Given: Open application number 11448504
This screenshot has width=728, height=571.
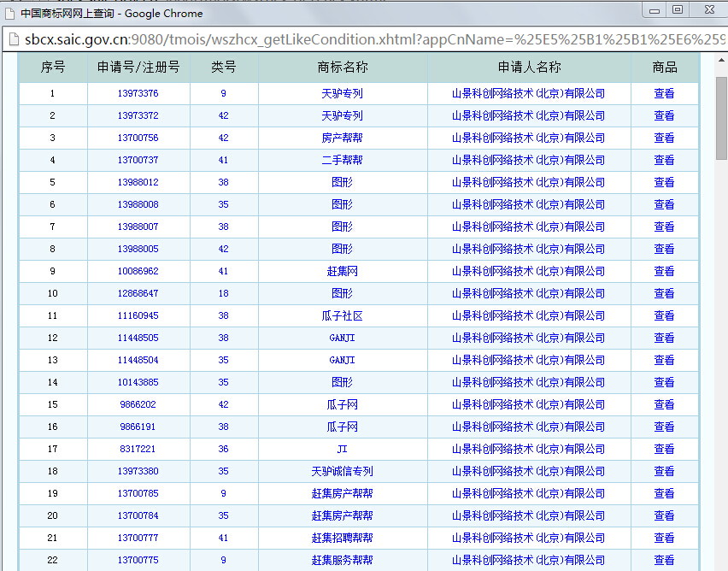Looking at the screenshot, I should coord(138,360).
